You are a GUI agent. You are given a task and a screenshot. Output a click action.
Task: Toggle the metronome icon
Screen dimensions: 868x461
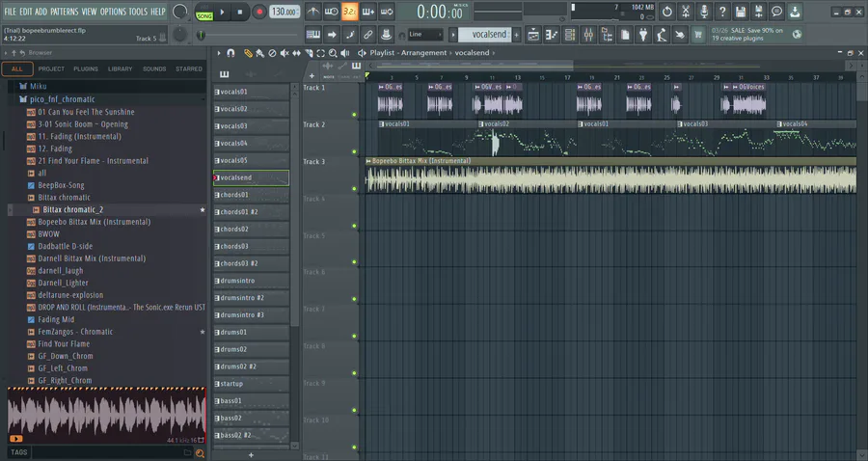(x=312, y=11)
